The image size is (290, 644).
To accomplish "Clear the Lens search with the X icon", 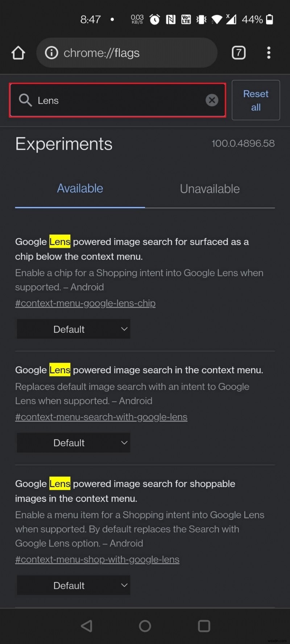I will tap(212, 100).
